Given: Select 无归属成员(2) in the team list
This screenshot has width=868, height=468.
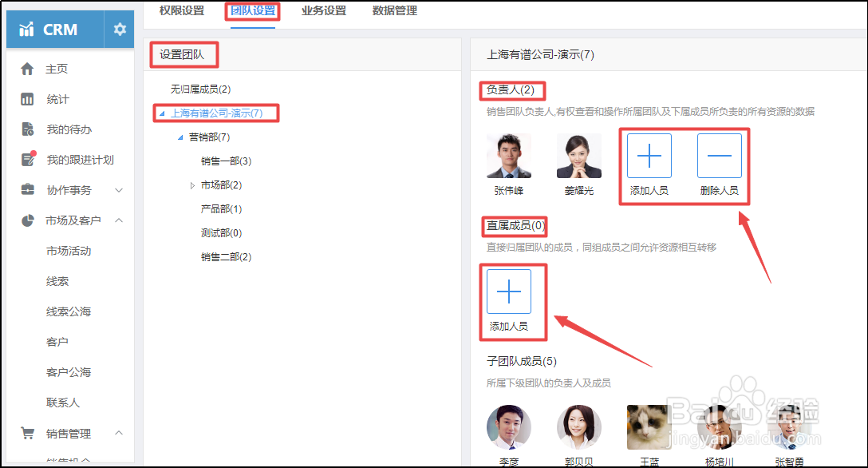Looking at the screenshot, I should tap(200, 89).
